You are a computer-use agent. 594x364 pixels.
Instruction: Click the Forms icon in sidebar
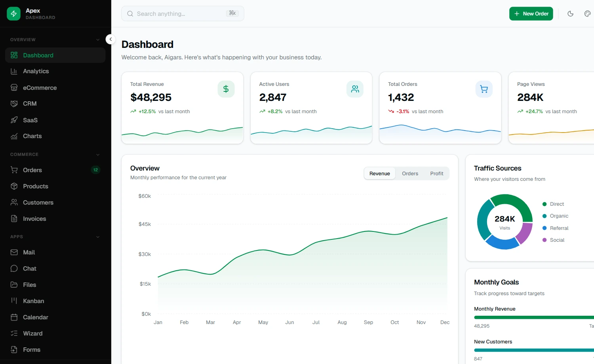(x=14, y=350)
